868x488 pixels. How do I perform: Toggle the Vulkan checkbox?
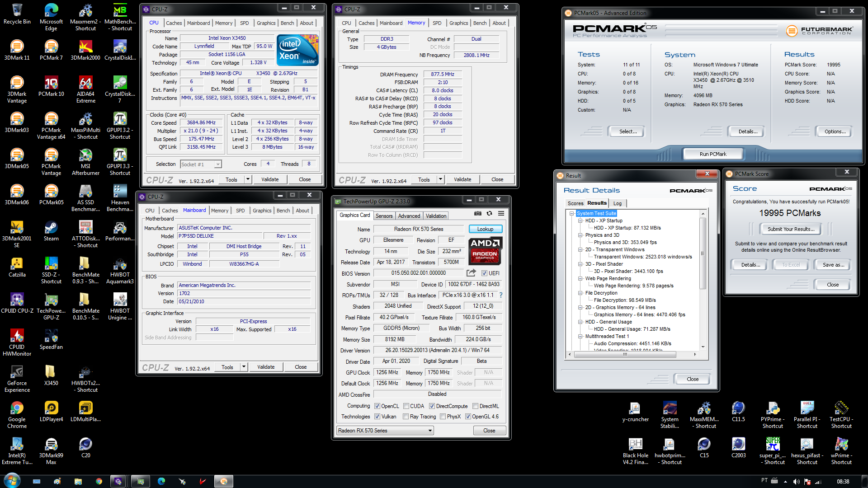[377, 417]
